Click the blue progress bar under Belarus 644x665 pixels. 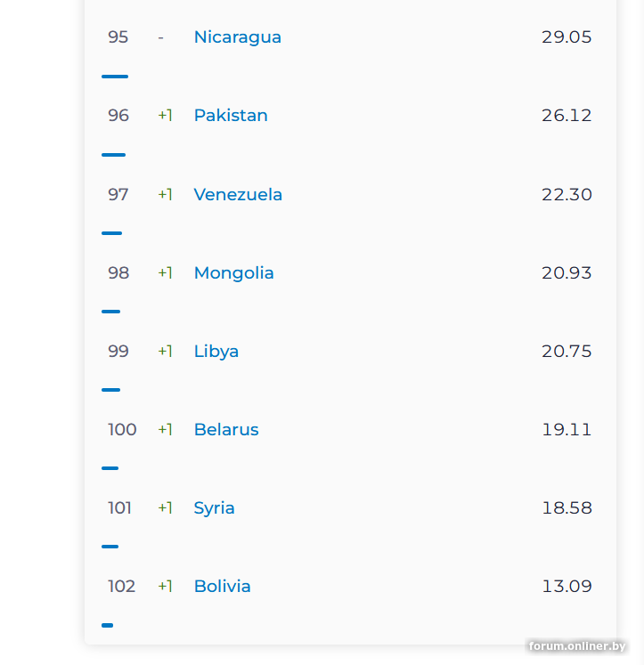pos(110,468)
